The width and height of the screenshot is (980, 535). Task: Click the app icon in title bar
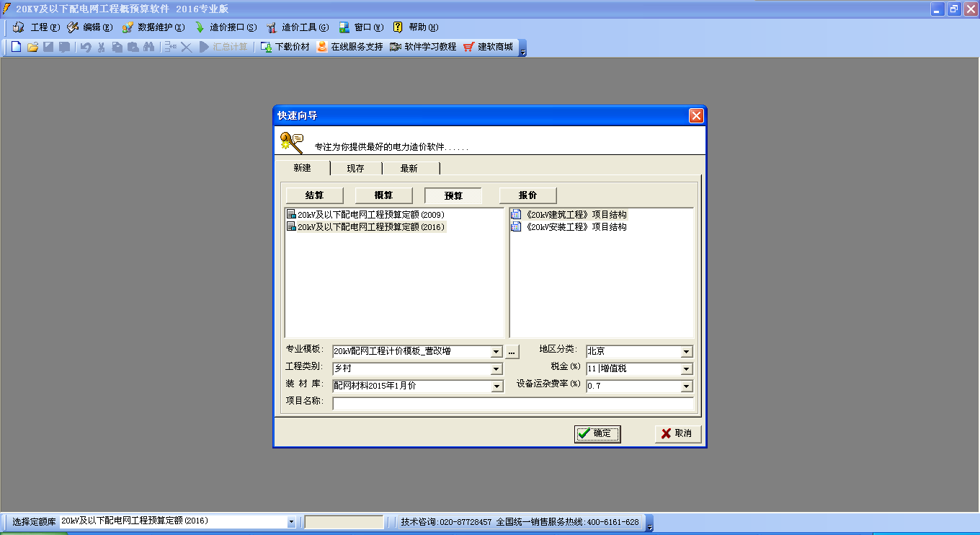pyautogui.click(x=6, y=9)
